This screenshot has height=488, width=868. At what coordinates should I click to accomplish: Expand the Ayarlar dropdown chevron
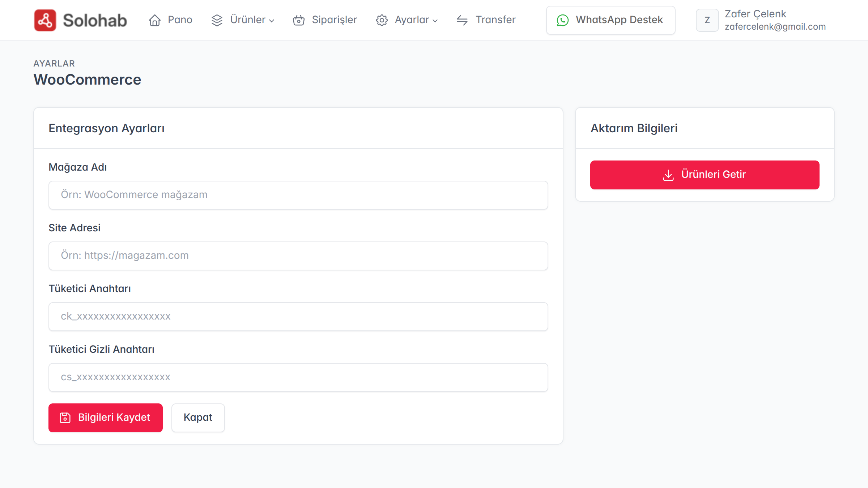point(435,21)
